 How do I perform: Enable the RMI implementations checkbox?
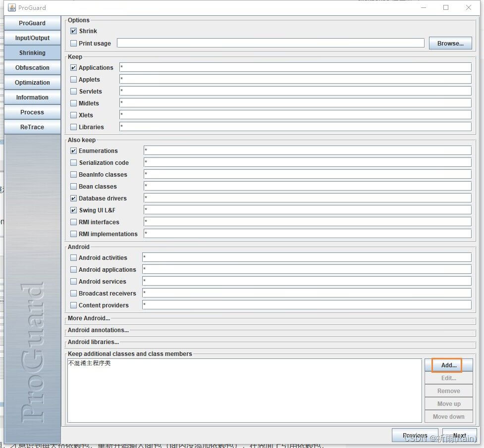(73, 234)
